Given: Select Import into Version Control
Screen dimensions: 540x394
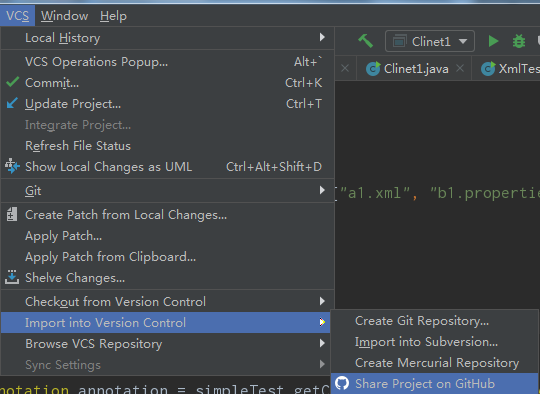Looking at the screenshot, I should (x=165, y=323).
